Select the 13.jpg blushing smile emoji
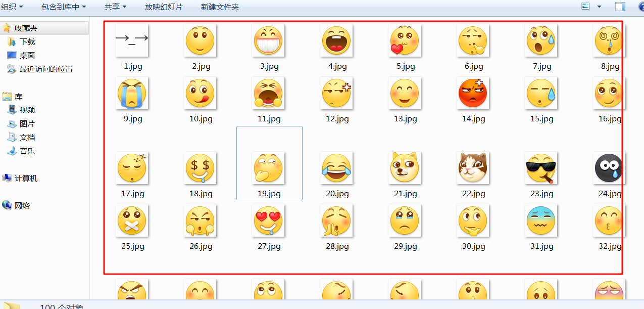 pyautogui.click(x=405, y=93)
